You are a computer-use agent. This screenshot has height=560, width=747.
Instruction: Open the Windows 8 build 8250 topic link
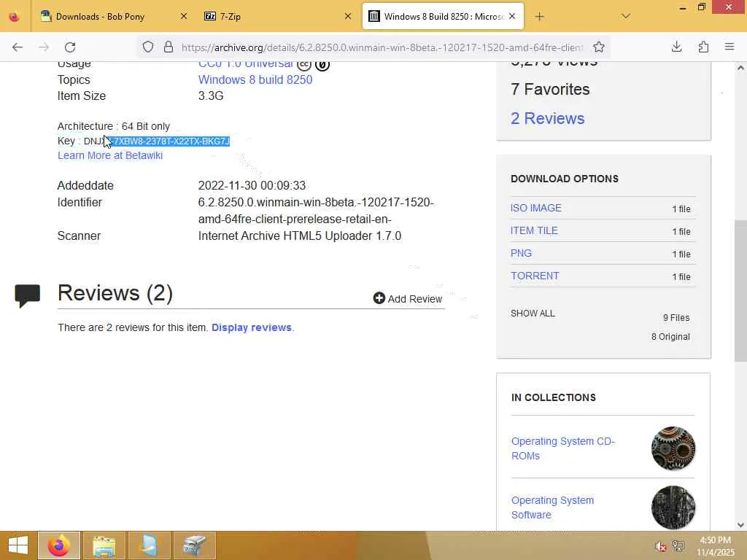tap(255, 79)
